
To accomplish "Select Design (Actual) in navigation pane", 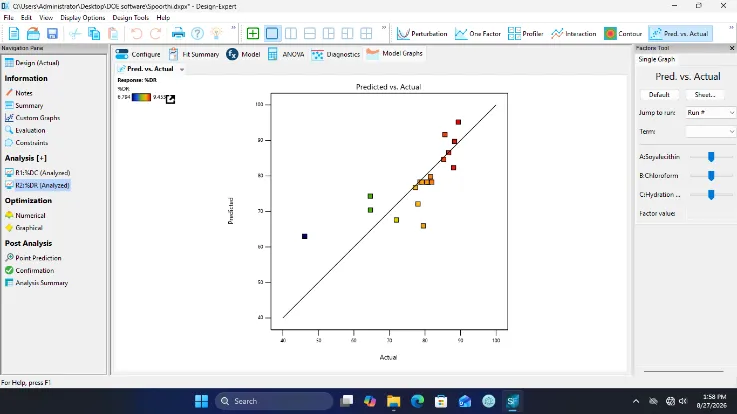I will tap(32, 62).
